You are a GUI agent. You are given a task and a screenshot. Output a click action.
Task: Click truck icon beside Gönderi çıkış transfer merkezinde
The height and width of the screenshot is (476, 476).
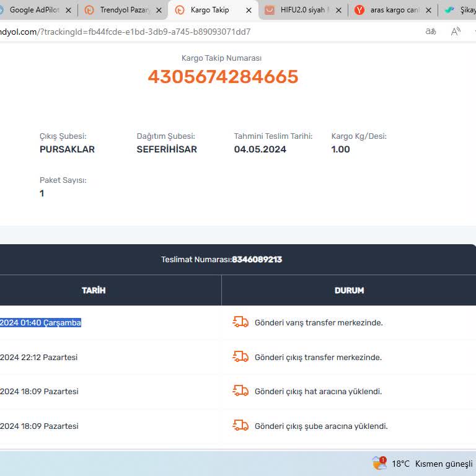point(240,357)
